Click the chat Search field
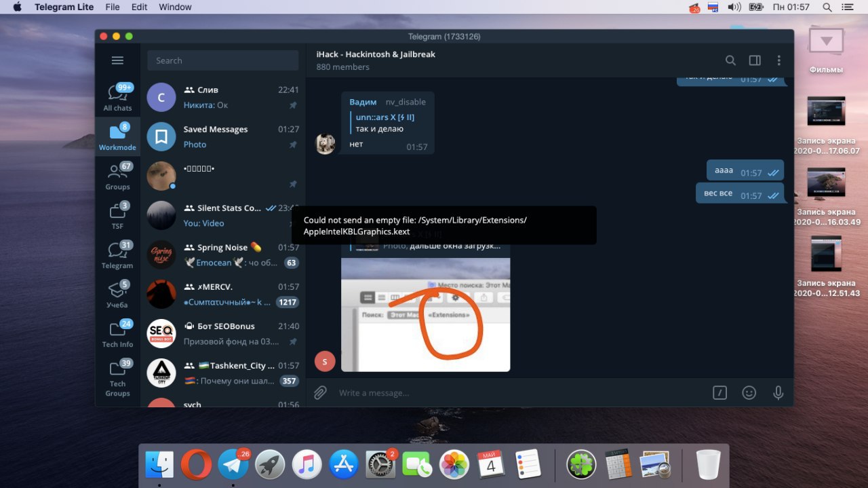 pos(223,60)
